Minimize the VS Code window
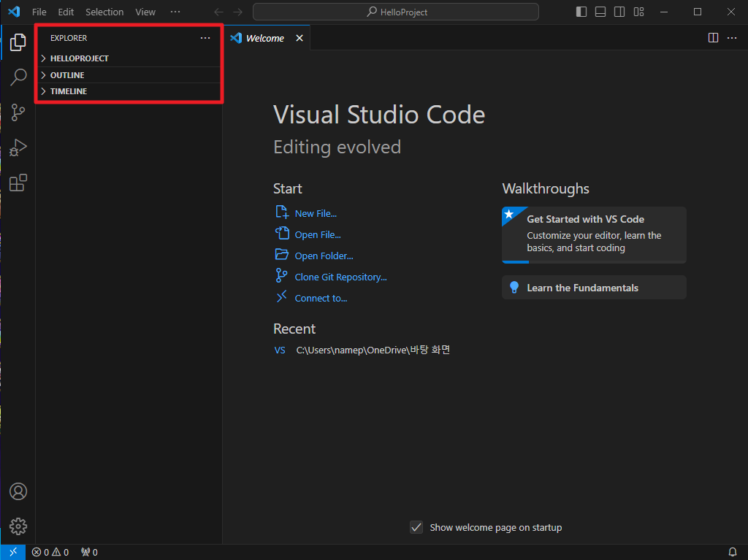Image resolution: width=748 pixels, height=560 pixels. point(664,12)
